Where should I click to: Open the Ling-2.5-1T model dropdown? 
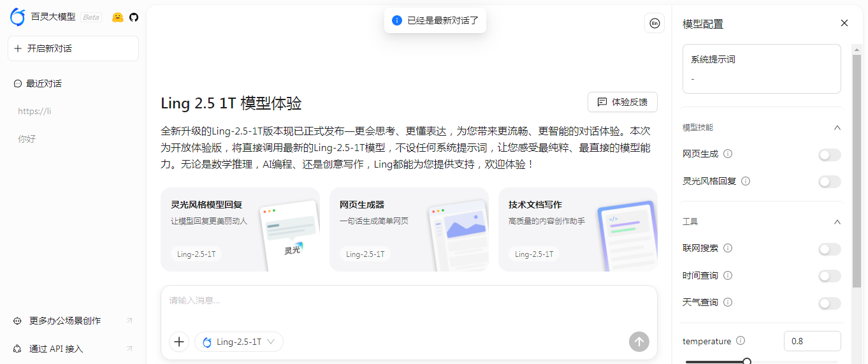[239, 342]
